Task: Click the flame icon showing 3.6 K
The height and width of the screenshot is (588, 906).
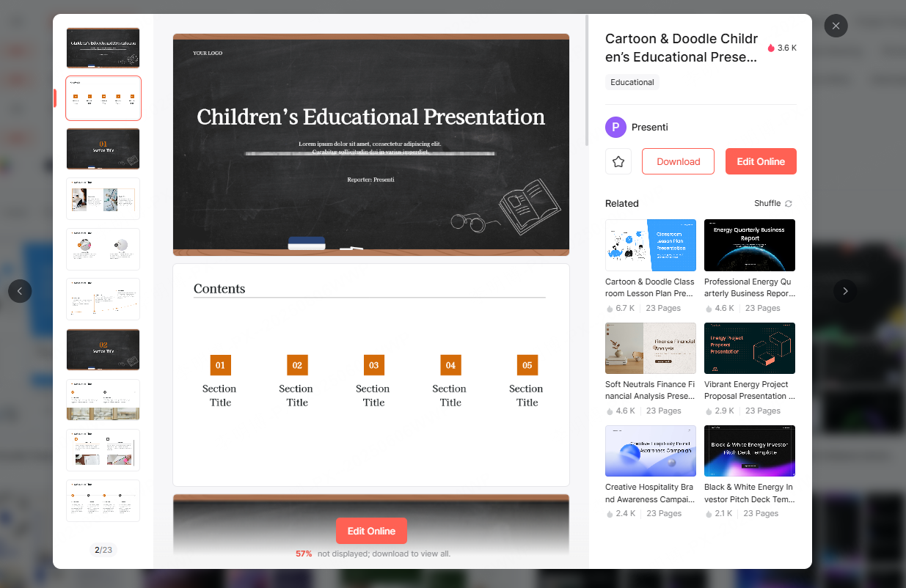Action: coord(770,47)
